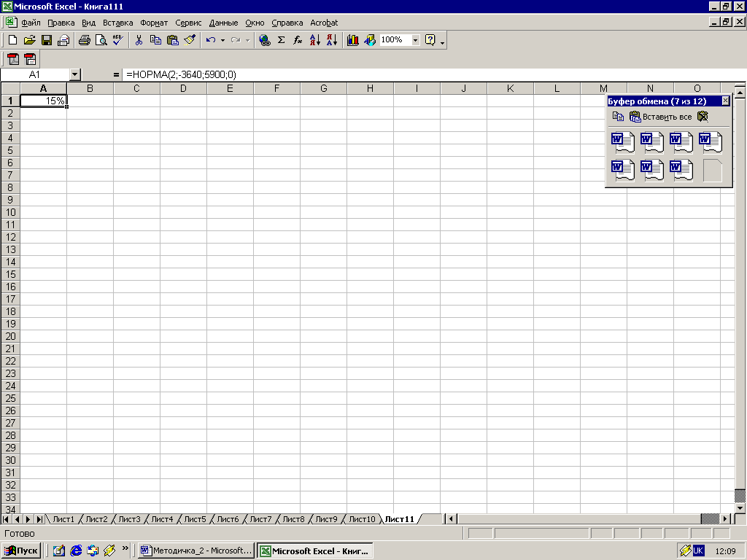The width and height of the screenshot is (747, 560).
Task: Open the Acrobat menu
Action: (324, 23)
